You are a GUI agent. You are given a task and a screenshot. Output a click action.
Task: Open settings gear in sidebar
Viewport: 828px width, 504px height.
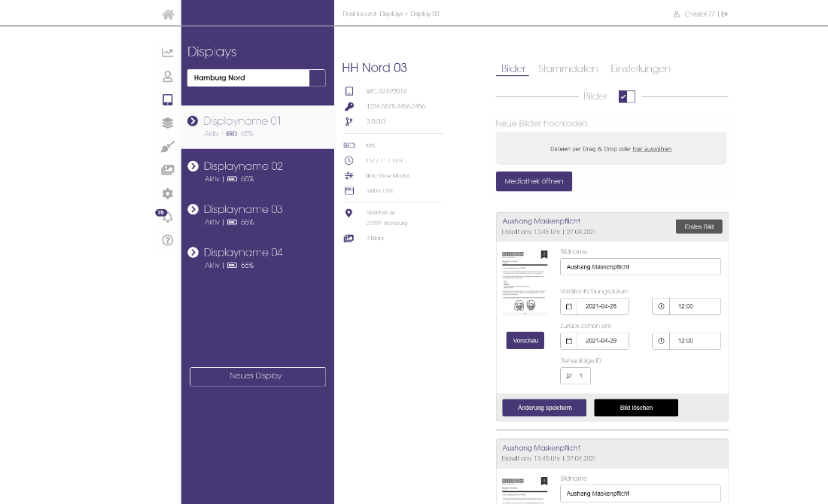[x=167, y=193]
